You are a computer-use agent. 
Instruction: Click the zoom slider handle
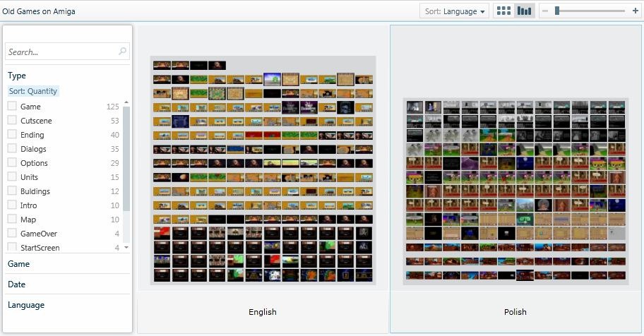pos(557,11)
